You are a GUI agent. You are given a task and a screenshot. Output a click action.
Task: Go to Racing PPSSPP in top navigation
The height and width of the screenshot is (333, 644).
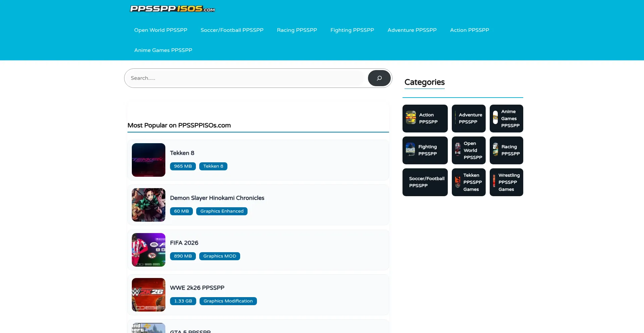click(x=297, y=30)
